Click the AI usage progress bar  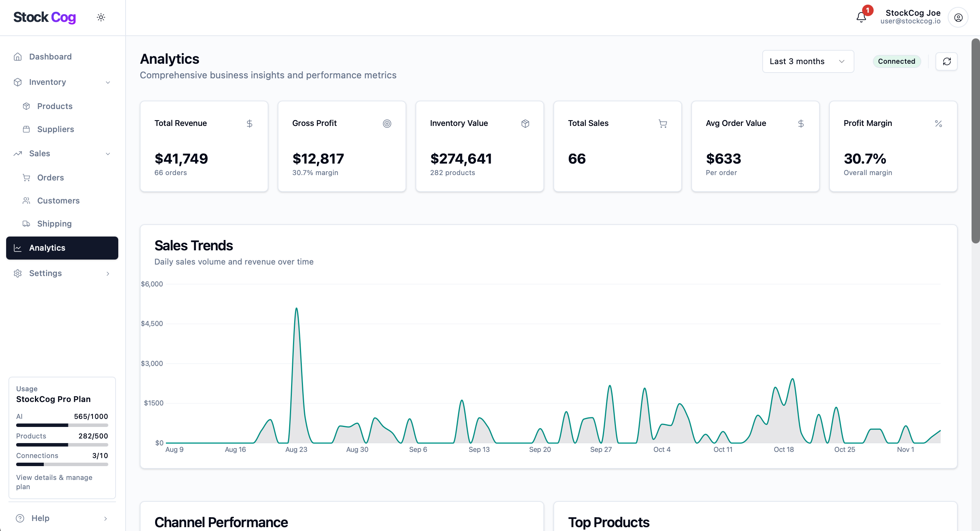(62, 425)
